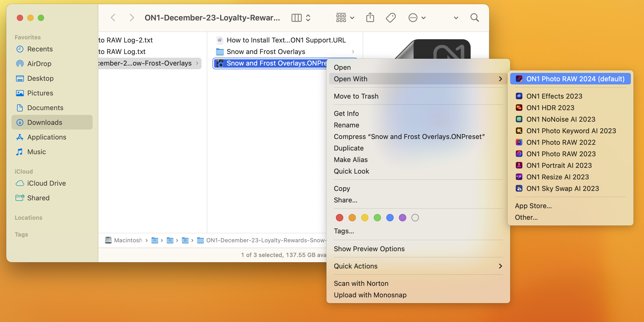Screen dimensions: 644x322
Task: Open with ON1 Sky Swap AI 2023
Action: (570, 189)
